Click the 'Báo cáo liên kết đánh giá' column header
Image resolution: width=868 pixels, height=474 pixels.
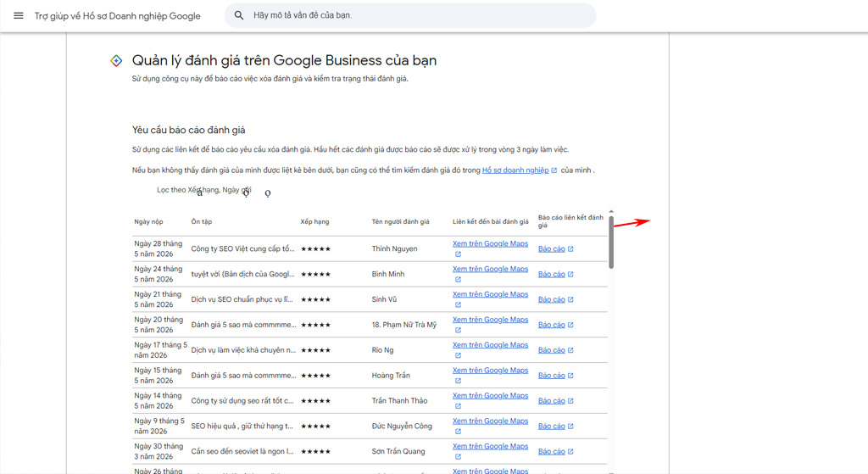[570, 221]
